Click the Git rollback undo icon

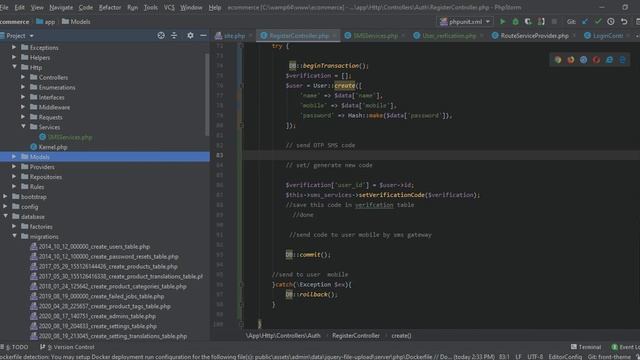click(624, 22)
